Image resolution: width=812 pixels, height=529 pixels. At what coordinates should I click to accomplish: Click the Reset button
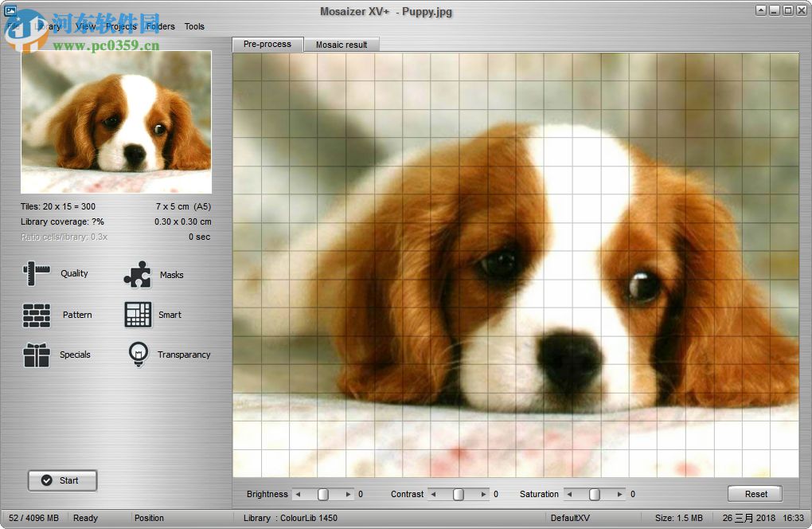754,493
